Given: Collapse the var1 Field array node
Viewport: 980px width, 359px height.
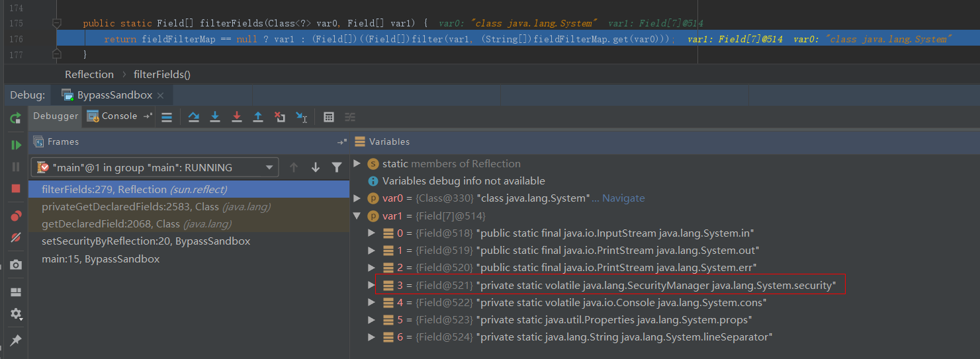Looking at the screenshot, I should pyautogui.click(x=357, y=216).
